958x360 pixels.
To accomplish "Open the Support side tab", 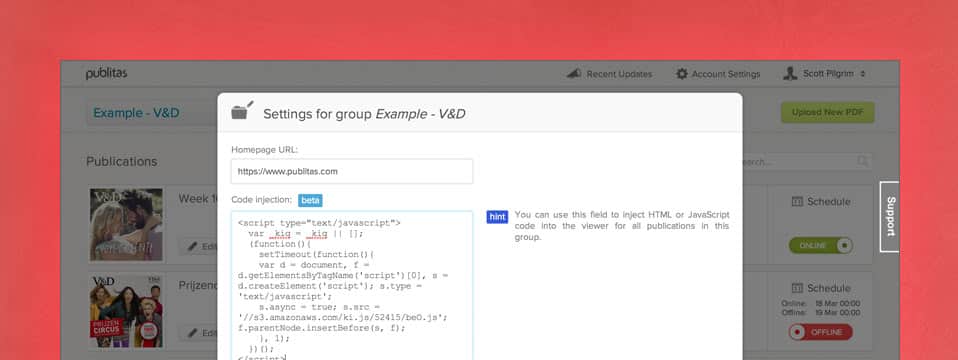I will (890, 216).
